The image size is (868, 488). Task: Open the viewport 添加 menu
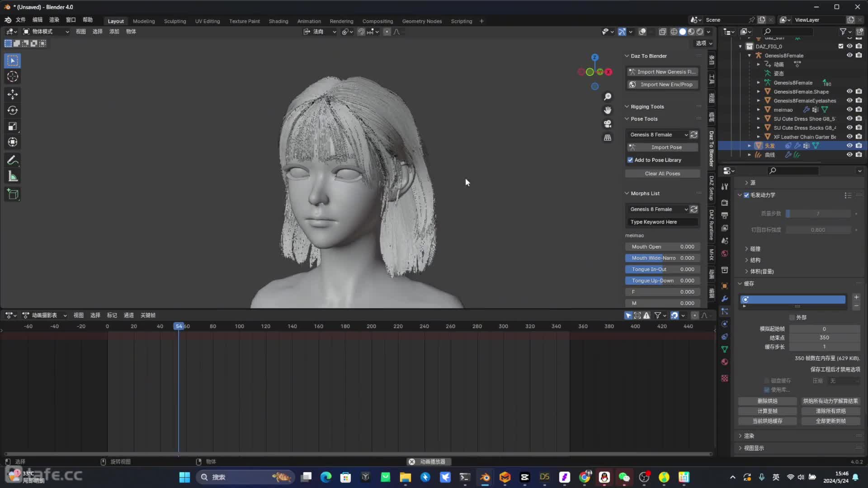(114, 32)
